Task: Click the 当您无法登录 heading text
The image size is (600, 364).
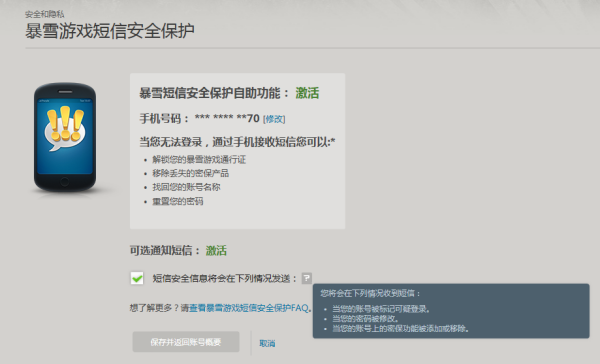Action: pyautogui.click(x=237, y=142)
